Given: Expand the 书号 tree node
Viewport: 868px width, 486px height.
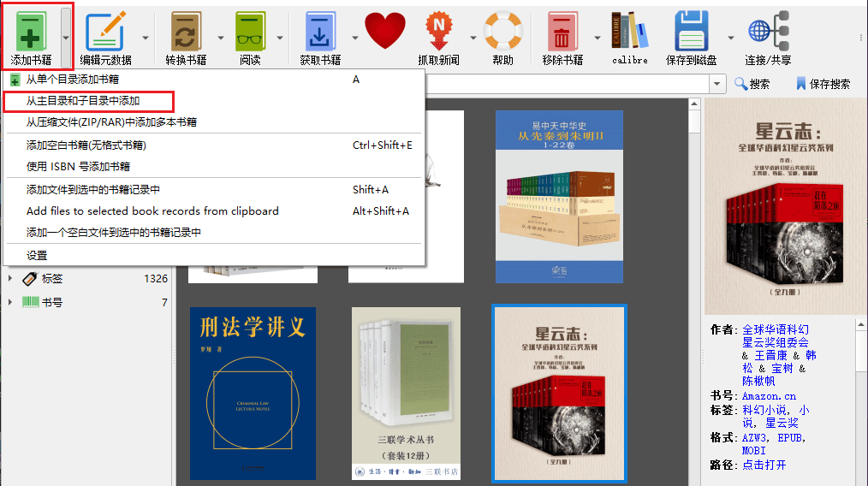Looking at the screenshot, I should coord(10,302).
